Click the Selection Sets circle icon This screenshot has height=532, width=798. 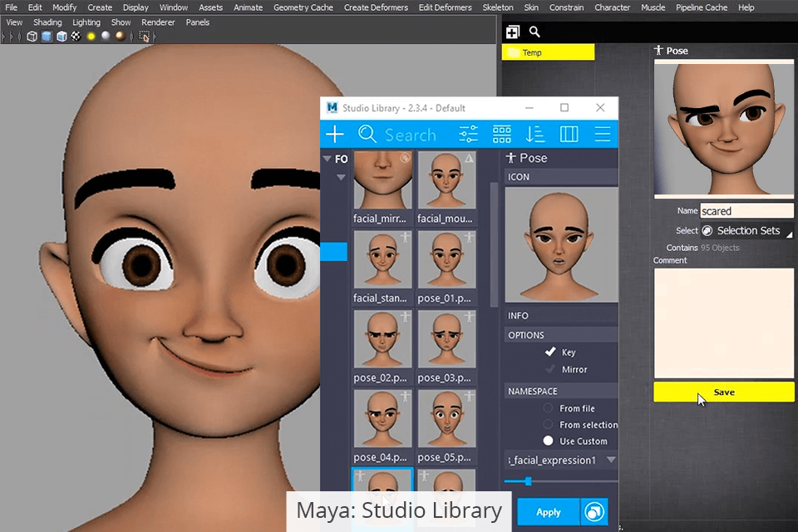pyautogui.click(x=707, y=230)
